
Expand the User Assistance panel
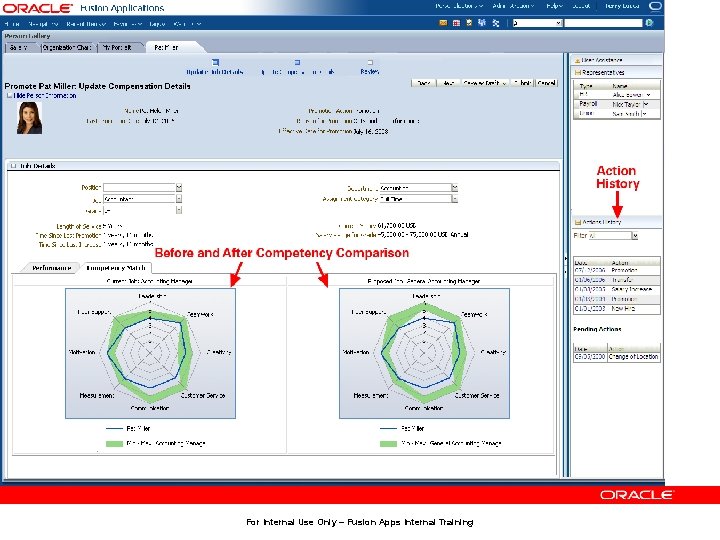tap(578, 60)
